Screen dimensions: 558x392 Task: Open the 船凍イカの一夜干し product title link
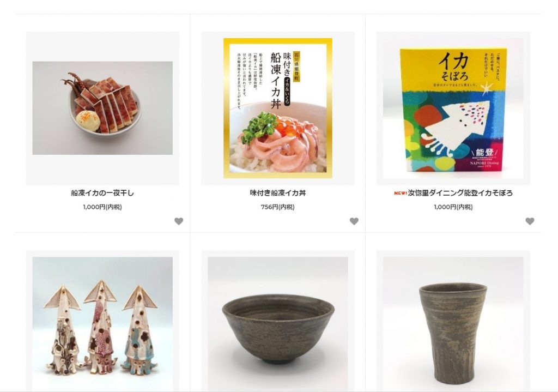click(x=102, y=193)
